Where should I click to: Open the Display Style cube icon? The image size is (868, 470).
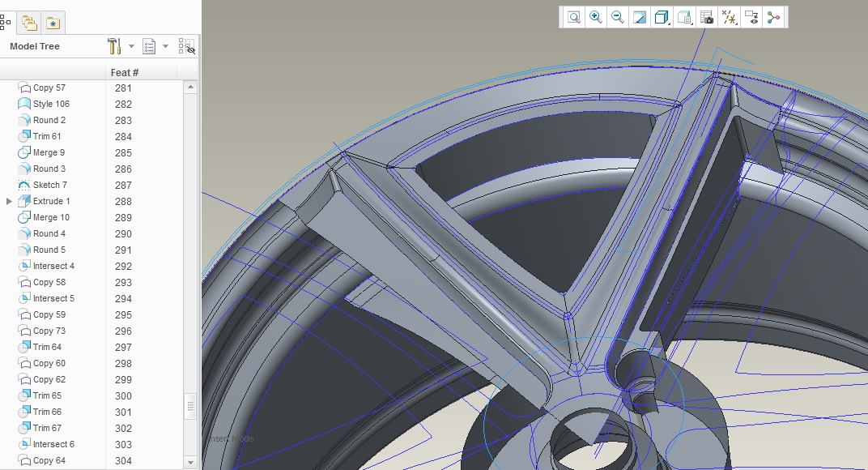662,17
